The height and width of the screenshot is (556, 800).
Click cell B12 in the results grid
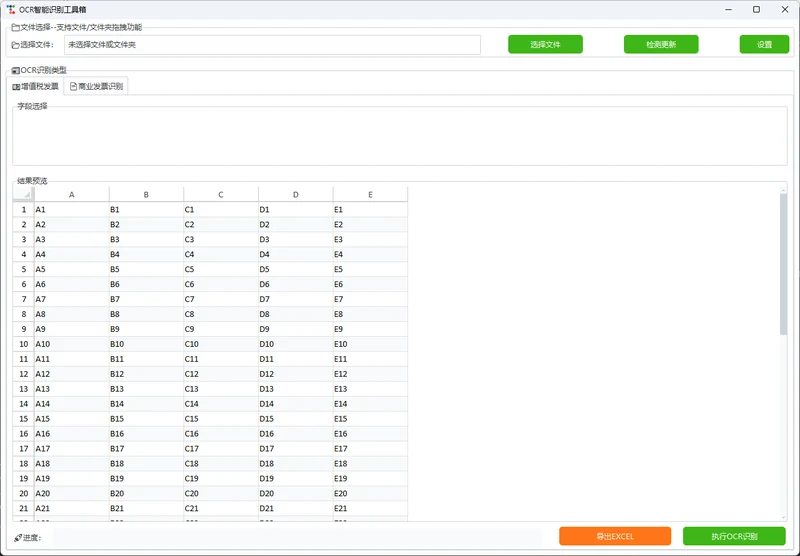[x=146, y=374]
